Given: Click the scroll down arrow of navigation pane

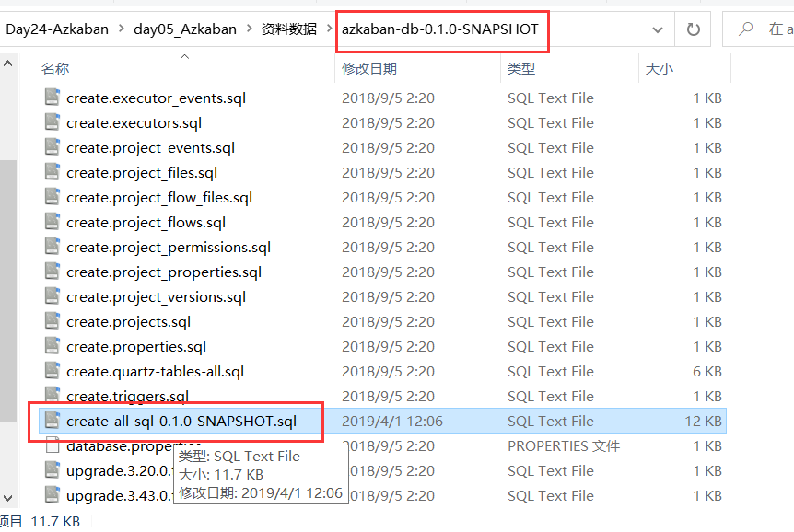Looking at the screenshot, I should pyautogui.click(x=7, y=498).
